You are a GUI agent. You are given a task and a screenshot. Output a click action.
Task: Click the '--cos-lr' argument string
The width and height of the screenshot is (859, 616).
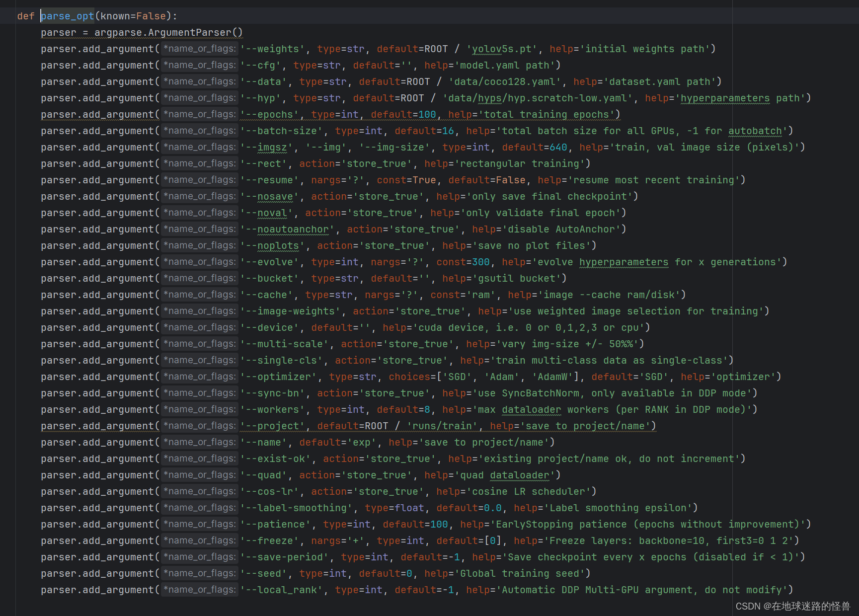pos(270,491)
